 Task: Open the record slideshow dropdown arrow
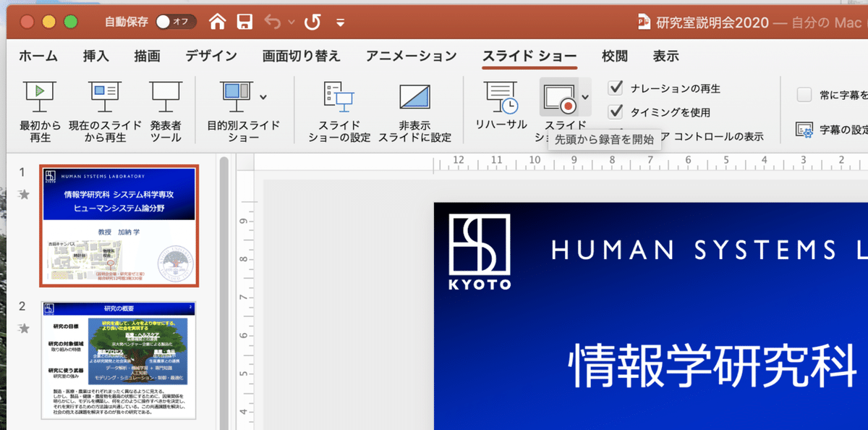(585, 98)
